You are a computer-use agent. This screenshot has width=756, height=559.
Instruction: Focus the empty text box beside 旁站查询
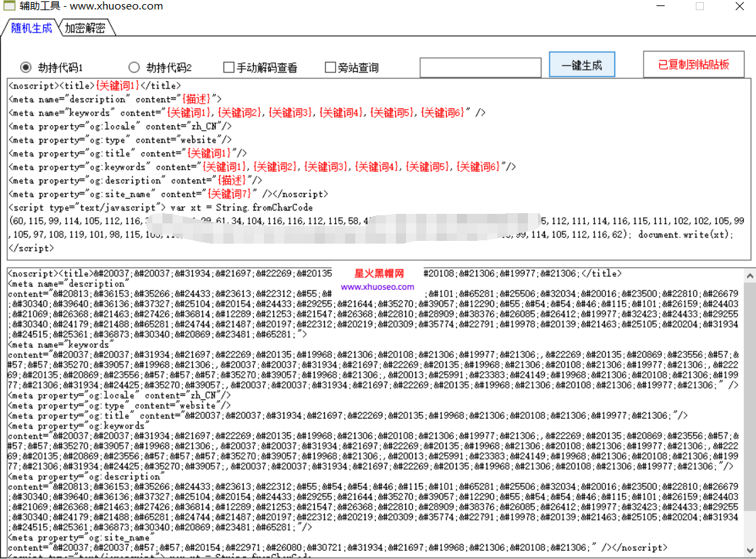click(x=481, y=68)
